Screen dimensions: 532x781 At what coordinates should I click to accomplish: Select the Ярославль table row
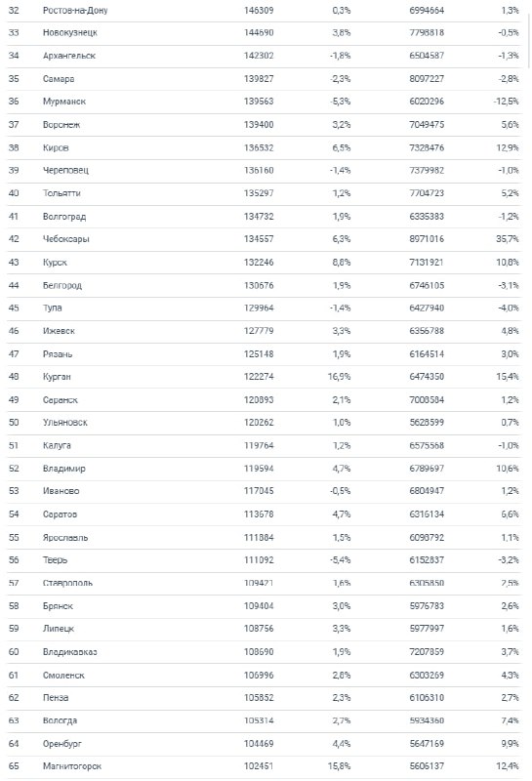pyautogui.click(x=264, y=538)
